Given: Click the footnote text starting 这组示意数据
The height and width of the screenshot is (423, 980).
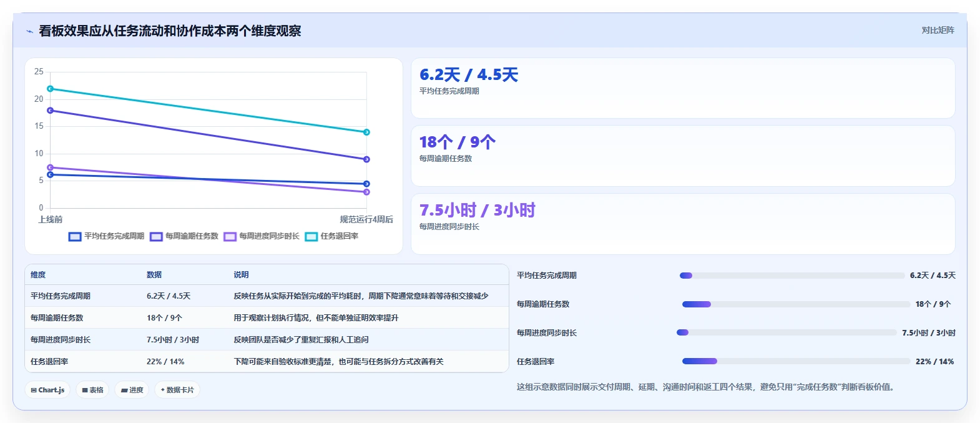Looking at the screenshot, I should [705, 387].
